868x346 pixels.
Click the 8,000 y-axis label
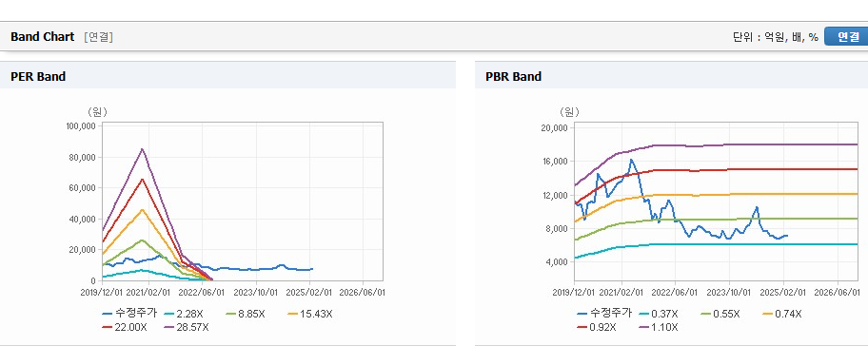558,228
